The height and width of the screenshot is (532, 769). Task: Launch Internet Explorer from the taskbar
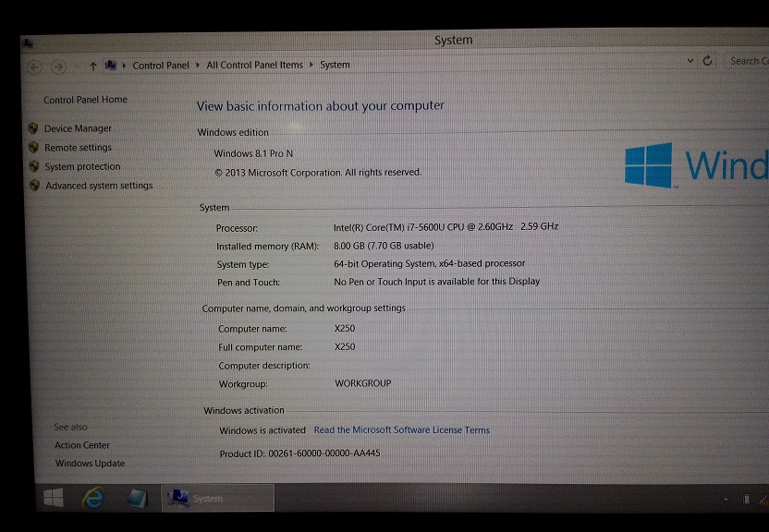pos(92,498)
